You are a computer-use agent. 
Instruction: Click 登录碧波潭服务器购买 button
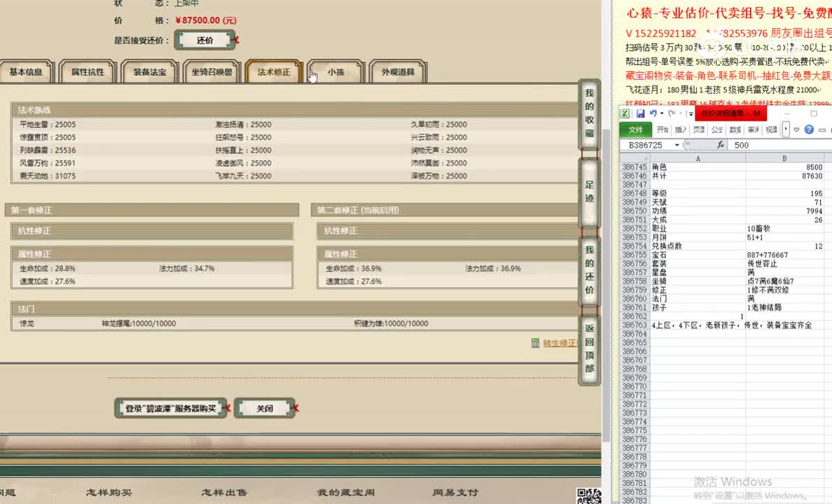[170, 409]
